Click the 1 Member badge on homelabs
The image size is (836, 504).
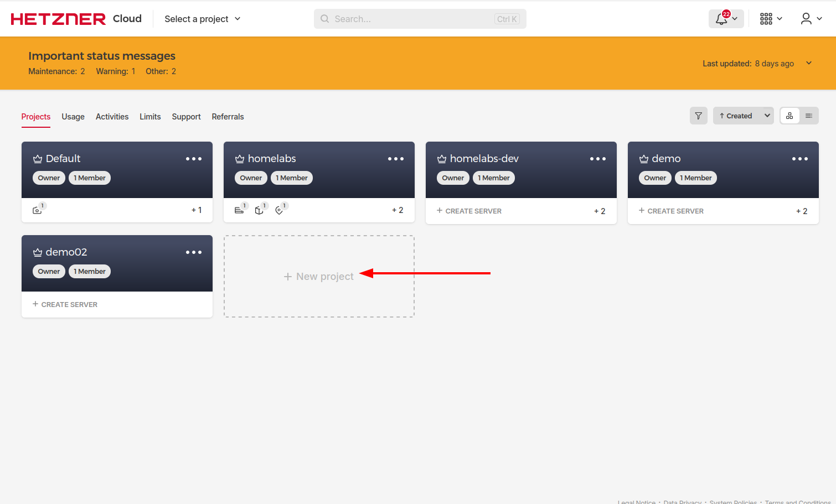coord(292,178)
